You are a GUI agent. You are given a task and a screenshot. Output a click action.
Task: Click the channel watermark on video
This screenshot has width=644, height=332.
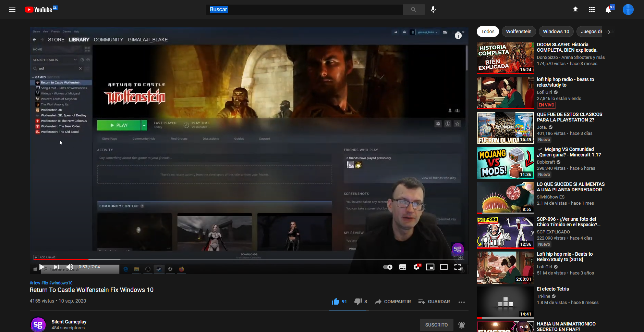pyautogui.click(x=458, y=249)
